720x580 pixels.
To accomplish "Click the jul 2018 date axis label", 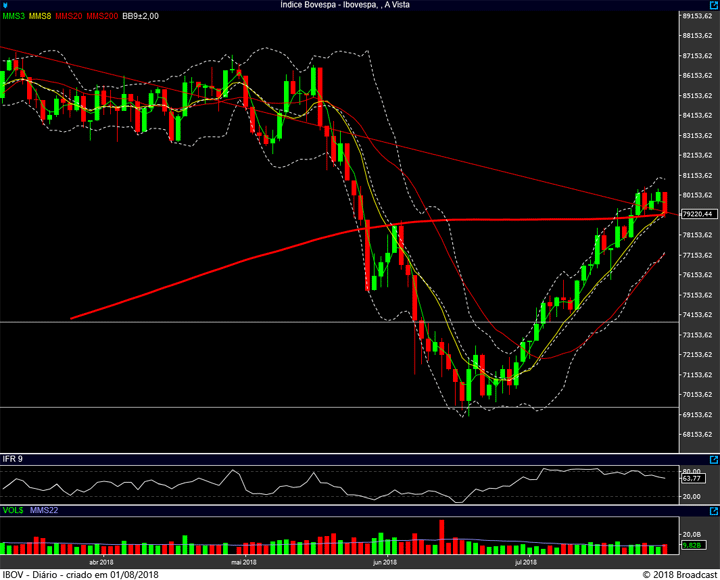I will tap(526, 562).
